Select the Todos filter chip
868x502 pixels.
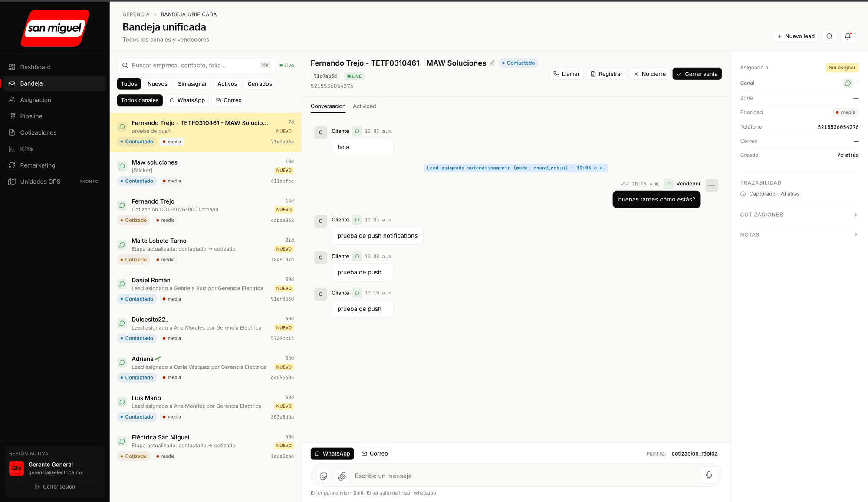(129, 84)
